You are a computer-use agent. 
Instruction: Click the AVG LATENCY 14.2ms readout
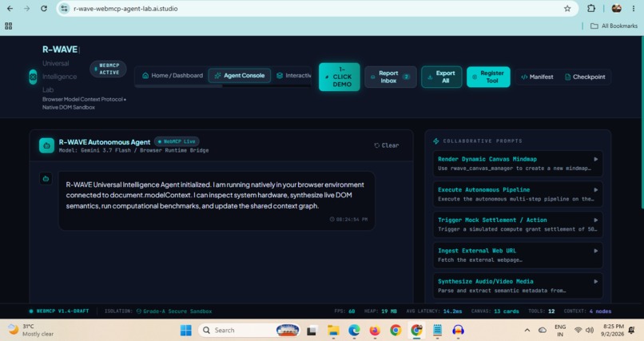coord(434,311)
